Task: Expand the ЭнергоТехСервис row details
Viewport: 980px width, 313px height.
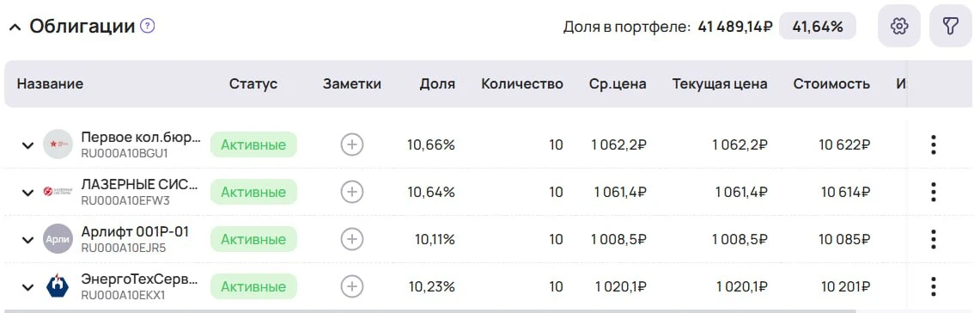Action: [x=27, y=287]
